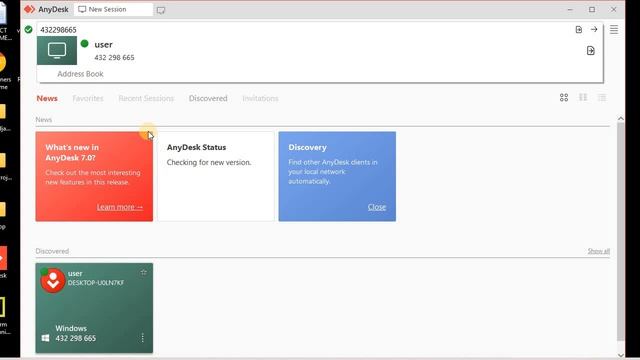Click the Windows logo on discovered card
This screenshot has width=640, height=360.
coord(45,338)
